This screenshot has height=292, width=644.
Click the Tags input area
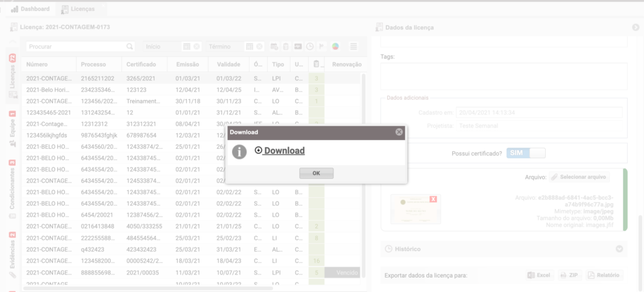(504, 76)
